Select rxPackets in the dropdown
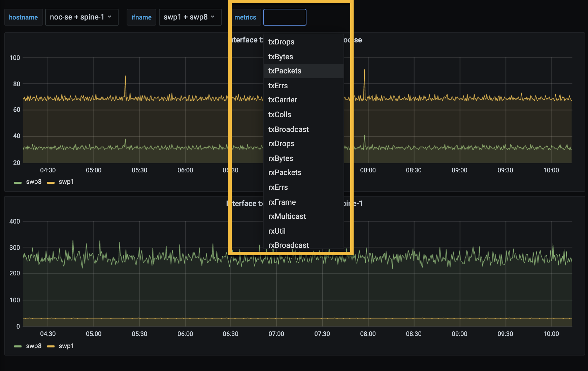This screenshot has width=588, height=371. coord(285,172)
